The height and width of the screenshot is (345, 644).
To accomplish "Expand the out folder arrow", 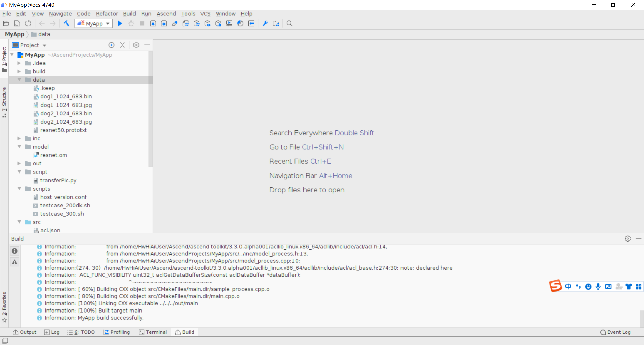I will (19, 163).
